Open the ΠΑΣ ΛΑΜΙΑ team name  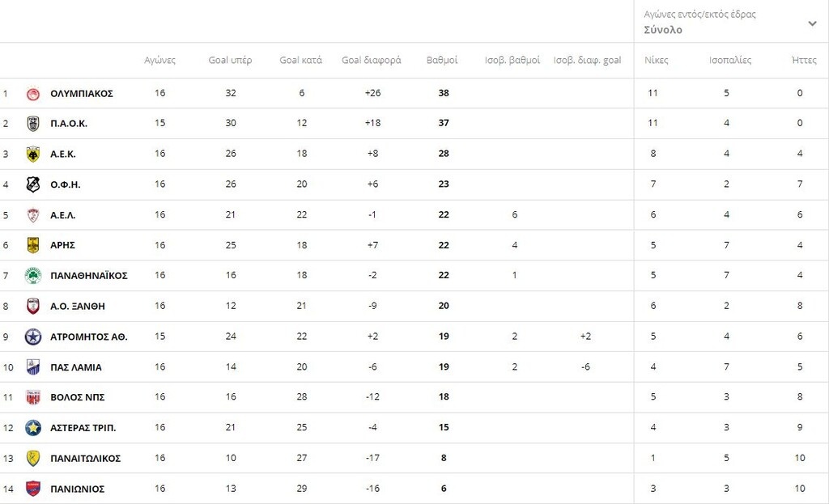pyautogui.click(x=75, y=367)
